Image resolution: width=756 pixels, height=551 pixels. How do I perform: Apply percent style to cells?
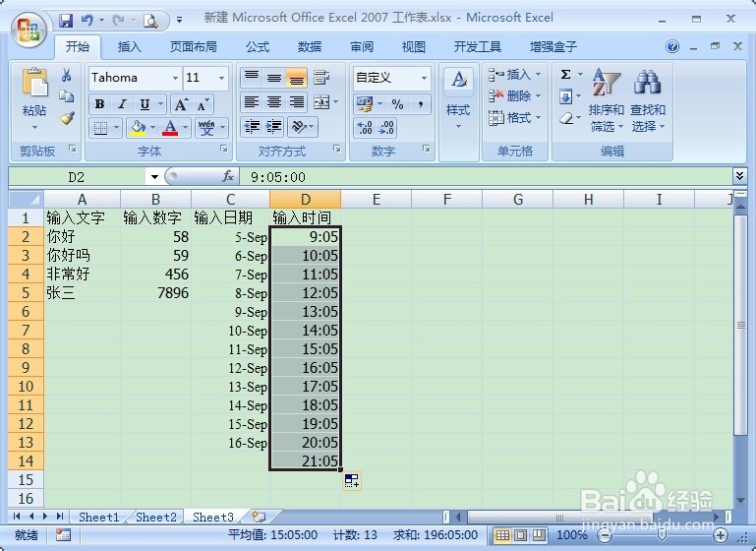click(x=397, y=104)
